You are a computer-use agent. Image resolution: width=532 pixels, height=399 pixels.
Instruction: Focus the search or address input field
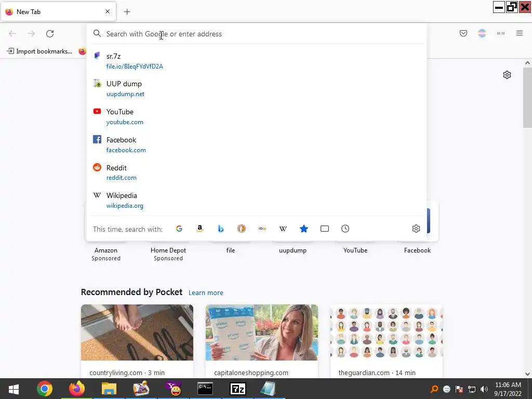[x=257, y=34]
